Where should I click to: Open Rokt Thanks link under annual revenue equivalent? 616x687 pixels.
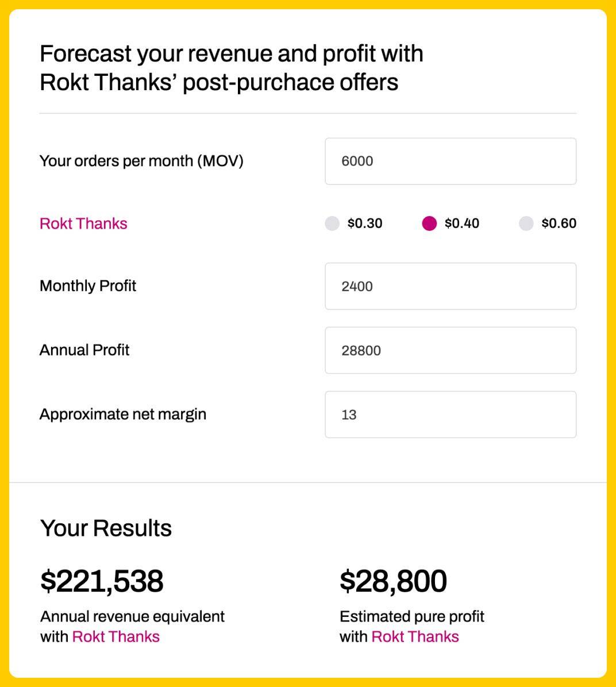tap(116, 636)
